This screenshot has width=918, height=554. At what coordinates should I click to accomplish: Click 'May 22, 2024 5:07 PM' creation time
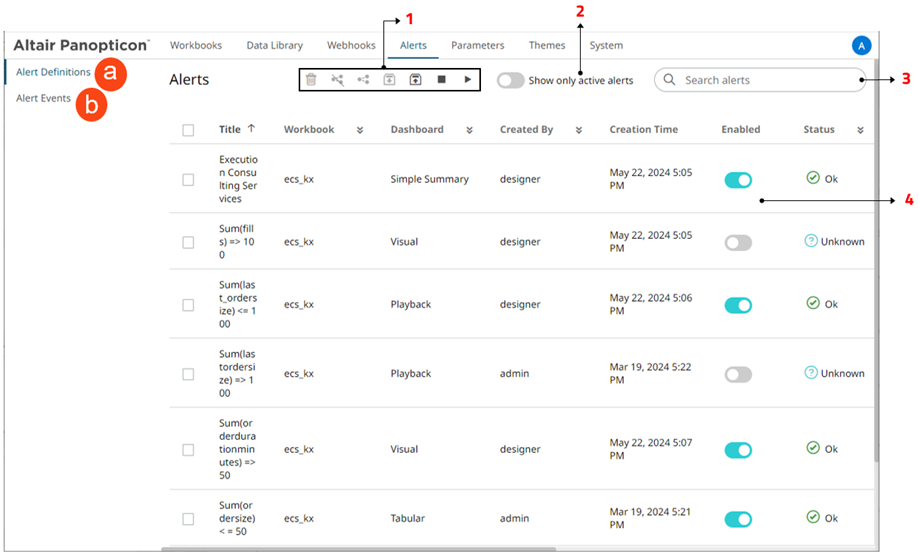pos(651,449)
